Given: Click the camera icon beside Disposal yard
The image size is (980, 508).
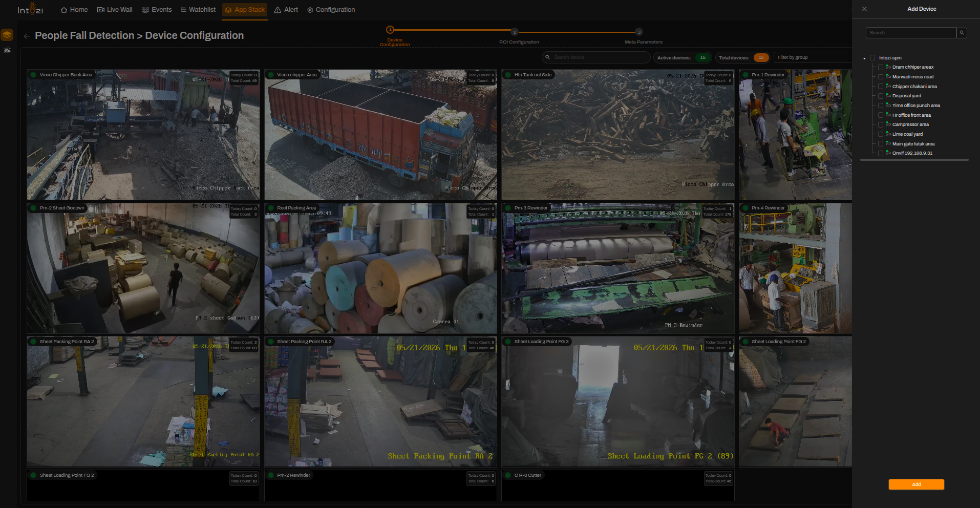Looking at the screenshot, I should pyautogui.click(x=888, y=96).
